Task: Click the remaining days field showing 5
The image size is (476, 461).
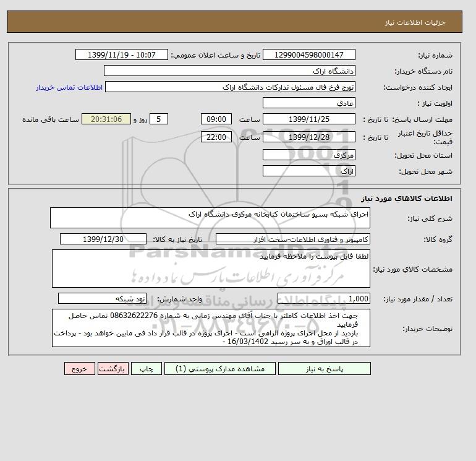Action: coord(158,119)
